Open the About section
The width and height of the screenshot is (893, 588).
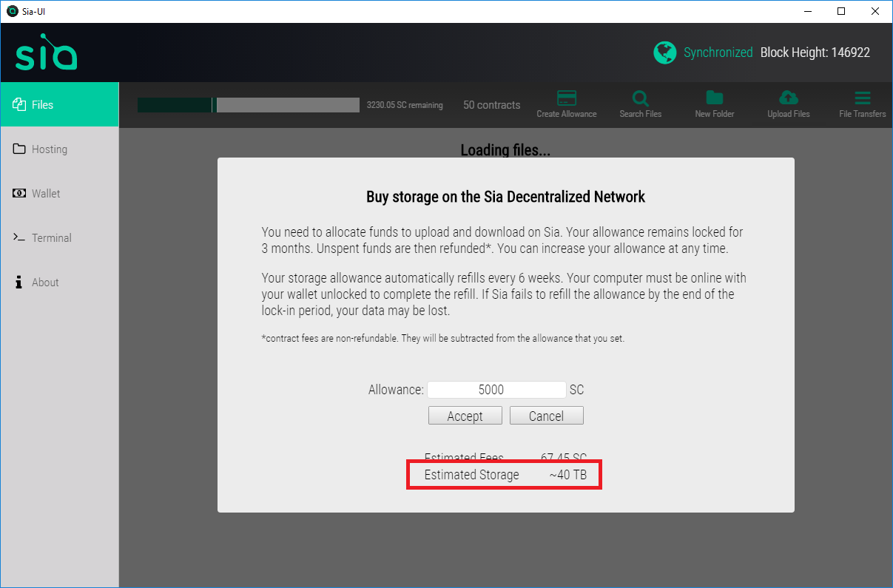(x=59, y=282)
